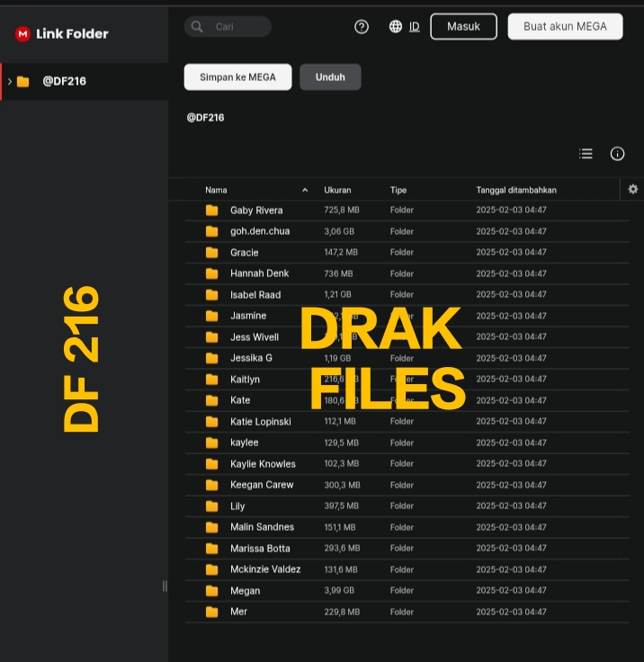Click the @DF216 sidebar folder icon

(22, 82)
